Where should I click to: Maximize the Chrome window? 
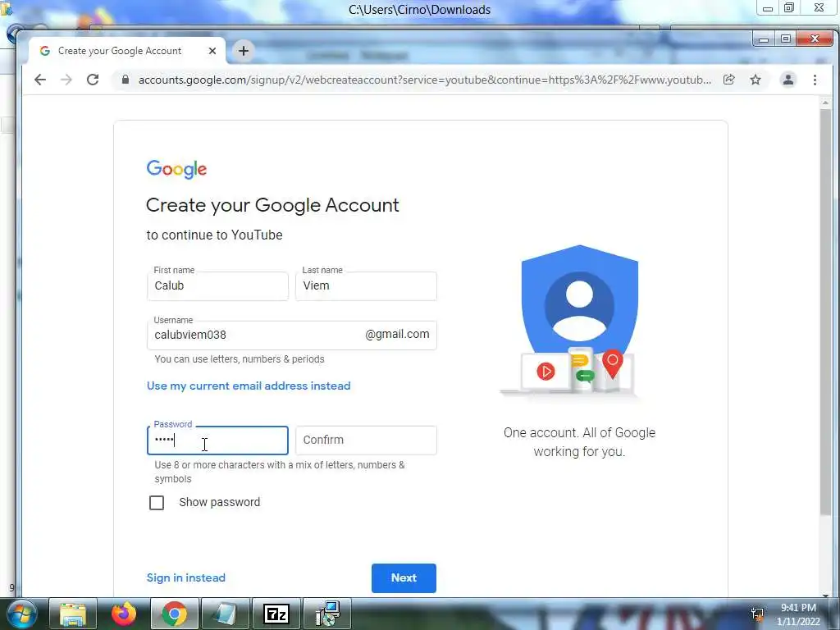click(785, 39)
